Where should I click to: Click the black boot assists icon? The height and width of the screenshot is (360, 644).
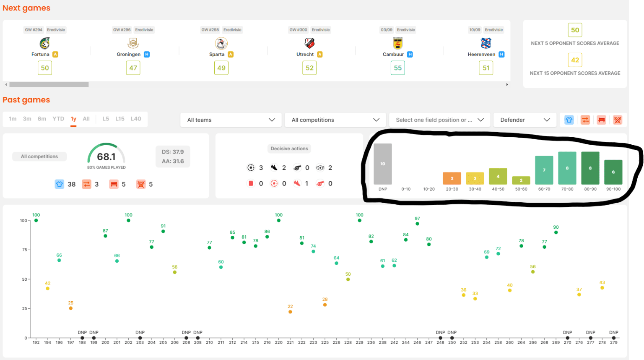(274, 168)
